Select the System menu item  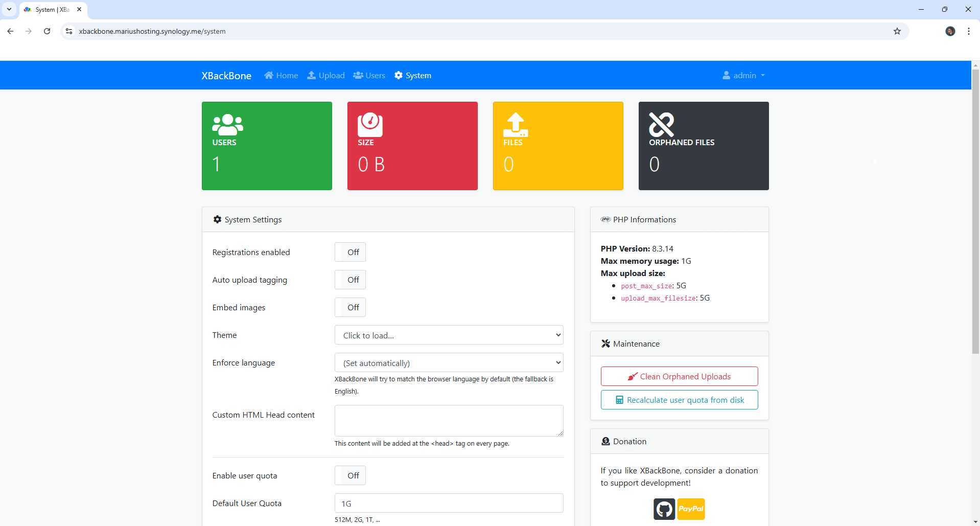[x=413, y=75]
